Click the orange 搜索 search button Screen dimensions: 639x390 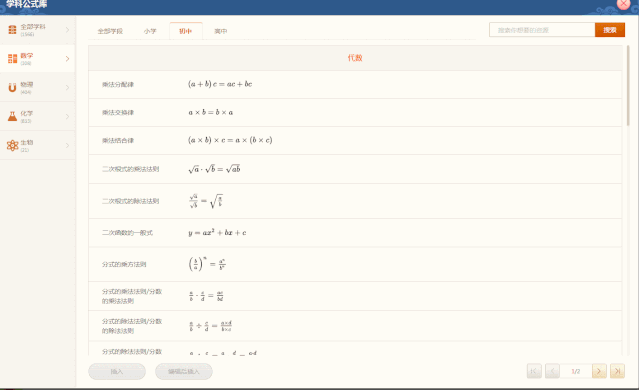pyautogui.click(x=610, y=30)
